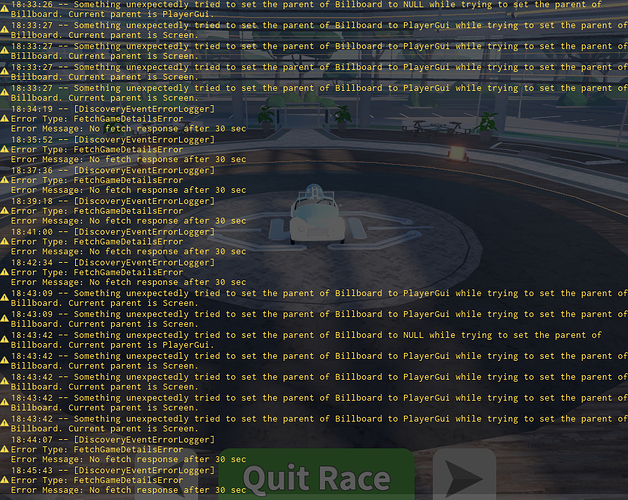Select the 18:37:36 [DiscoveryEventErrorLogger] line
Screen dimensions: 628x500
click(113, 171)
